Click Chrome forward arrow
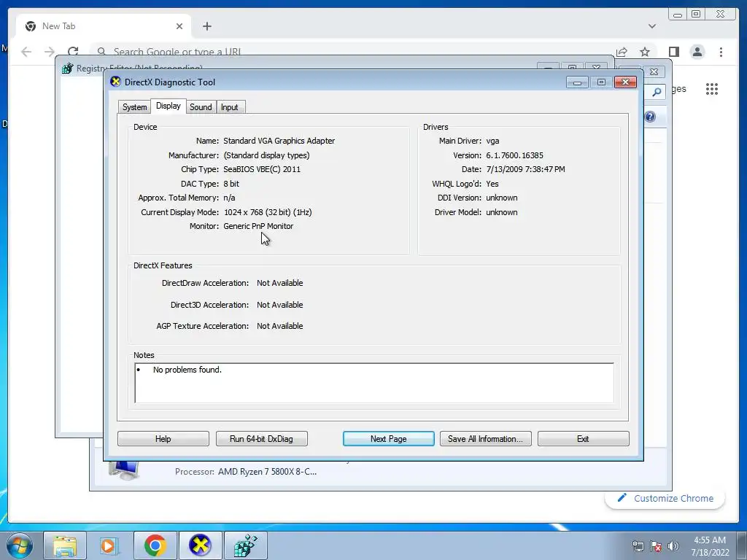Viewport: 747px width, 560px height. [x=50, y=52]
